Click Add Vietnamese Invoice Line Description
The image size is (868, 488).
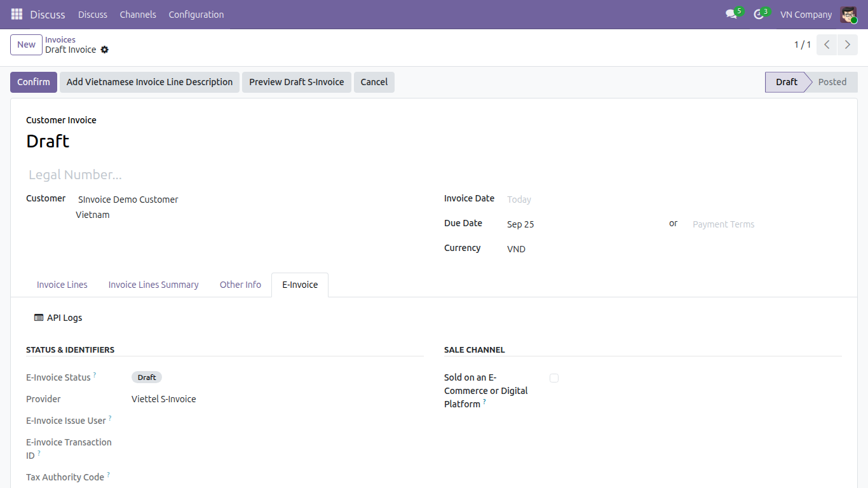149,82
